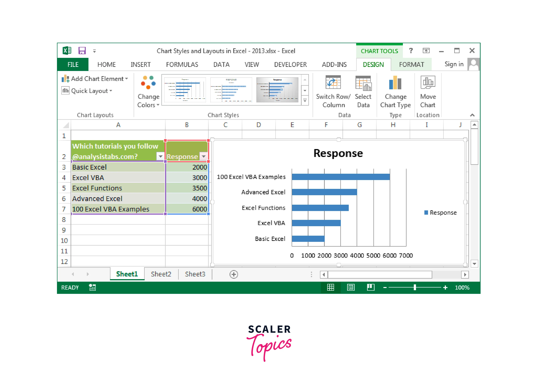The image size is (538, 392).
Task: Select the third chart style thumbnail
Action: pyautogui.click(x=277, y=90)
